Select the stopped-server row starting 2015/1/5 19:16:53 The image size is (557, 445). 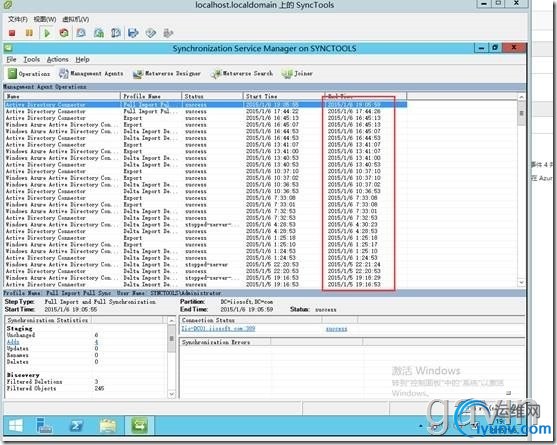click(205, 278)
